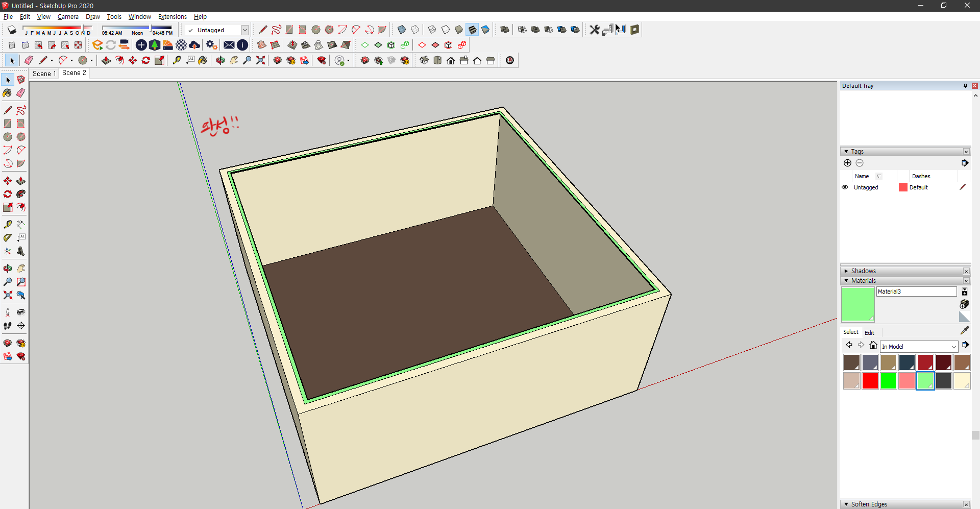Click the Zoom Extents tool in left toolbar
The image size is (980, 509).
coord(7,295)
